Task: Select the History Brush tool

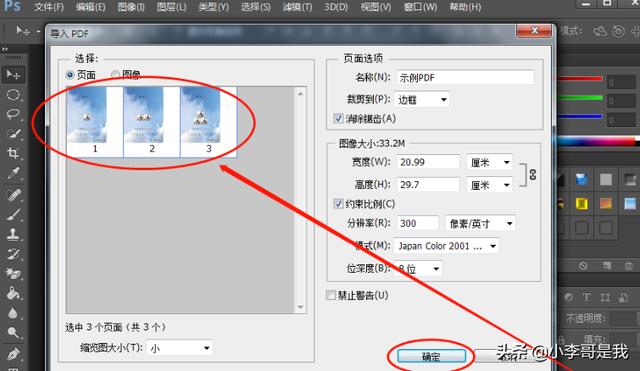Action: point(13,254)
